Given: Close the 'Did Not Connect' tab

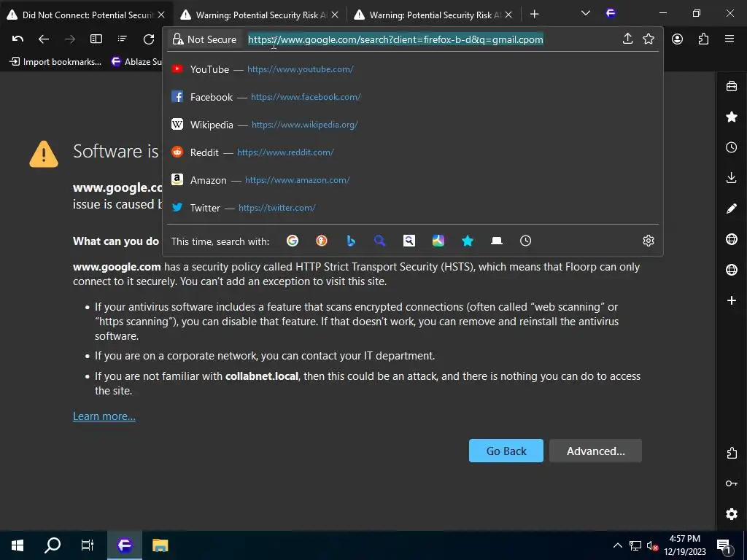Looking at the screenshot, I should 161,15.
